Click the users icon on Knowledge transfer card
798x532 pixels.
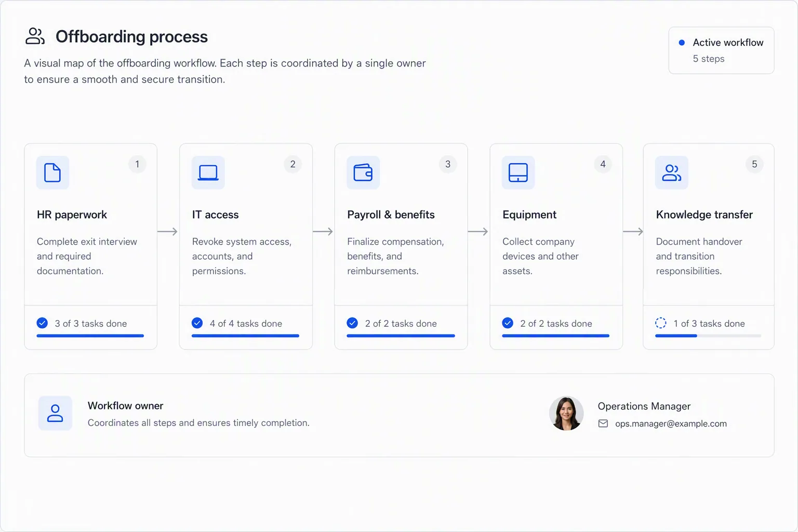pos(672,172)
